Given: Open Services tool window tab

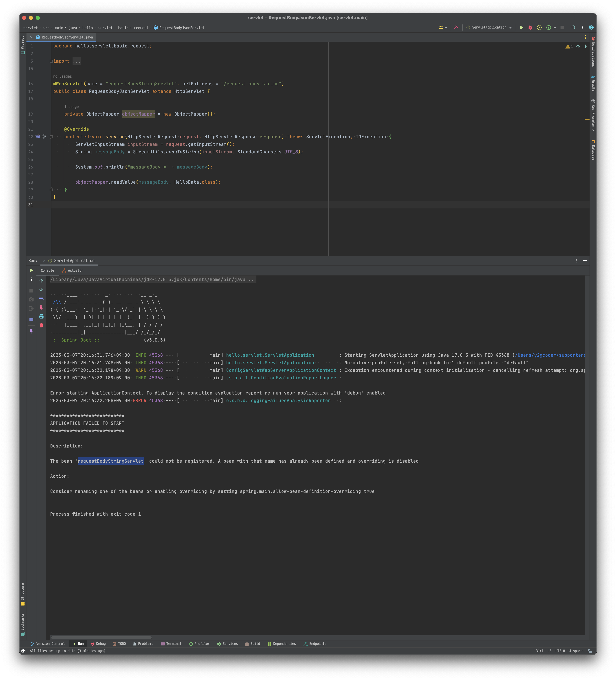Looking at the screenshot, I should pyautogui.click(x=228, y=644).
